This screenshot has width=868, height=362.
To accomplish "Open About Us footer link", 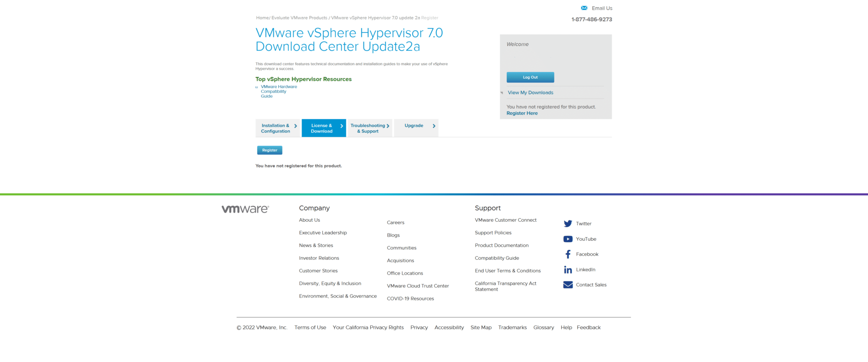I will [x=309, y=220].
